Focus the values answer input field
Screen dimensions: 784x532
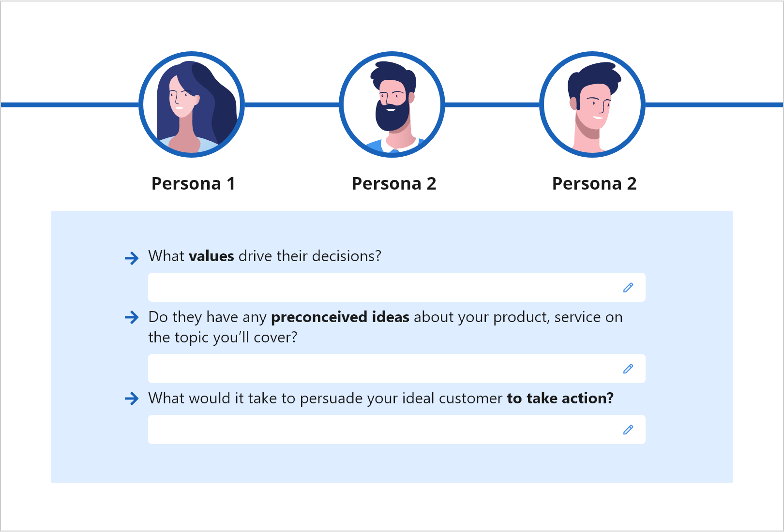coord(397,287)
